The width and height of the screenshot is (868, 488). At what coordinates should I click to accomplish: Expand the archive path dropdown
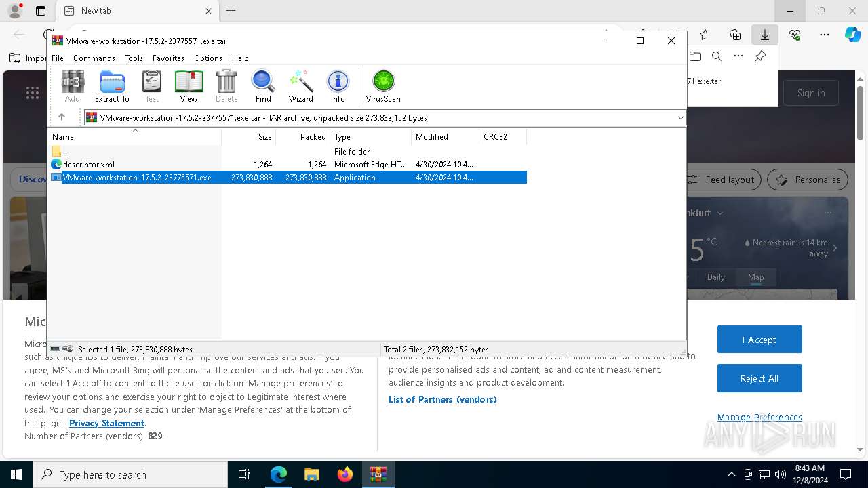tap(680, 118)
